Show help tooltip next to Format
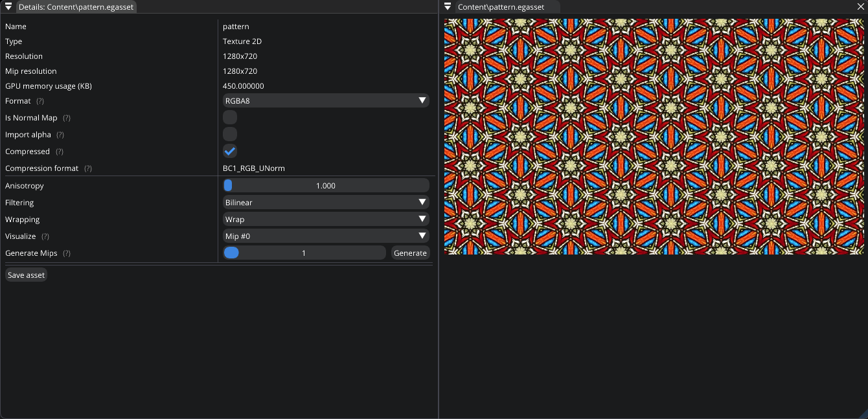The width and height of the screenshot is (868, 419). click(x=40, y=101)
